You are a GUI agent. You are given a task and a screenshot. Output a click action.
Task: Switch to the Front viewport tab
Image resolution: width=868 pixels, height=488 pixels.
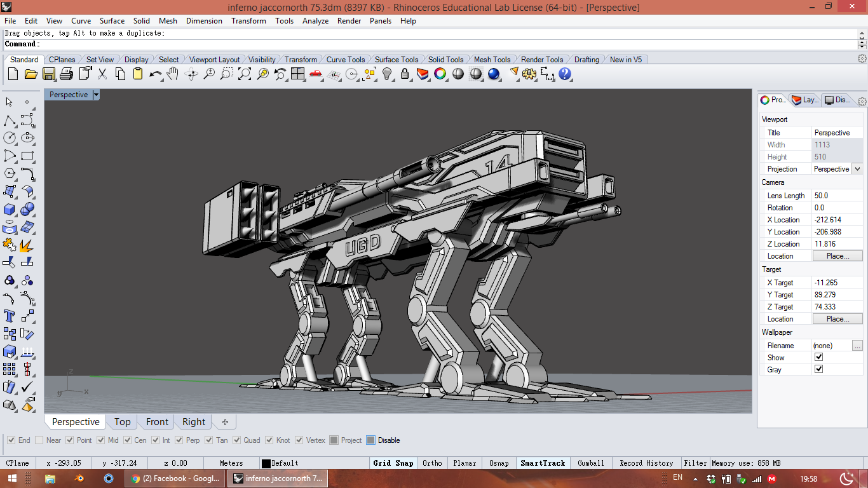tap(157, 422)
